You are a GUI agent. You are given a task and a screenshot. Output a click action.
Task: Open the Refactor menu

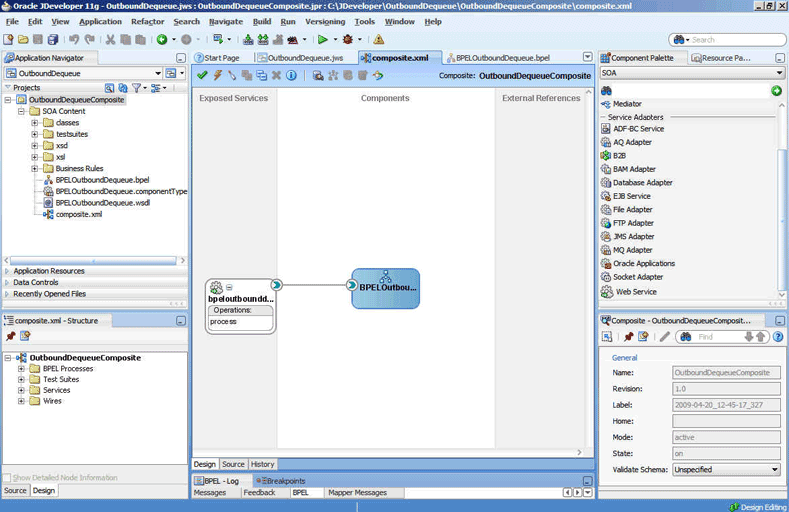[147, 22]
